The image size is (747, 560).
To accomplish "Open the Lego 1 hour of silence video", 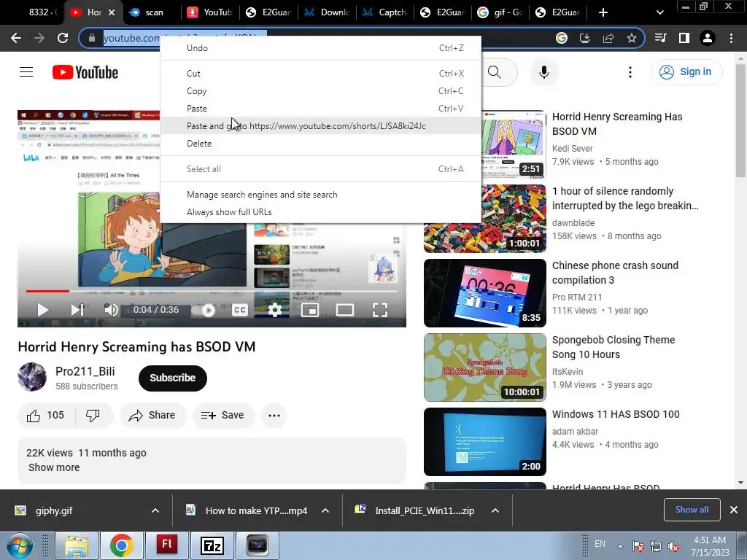I will (484, 219).
